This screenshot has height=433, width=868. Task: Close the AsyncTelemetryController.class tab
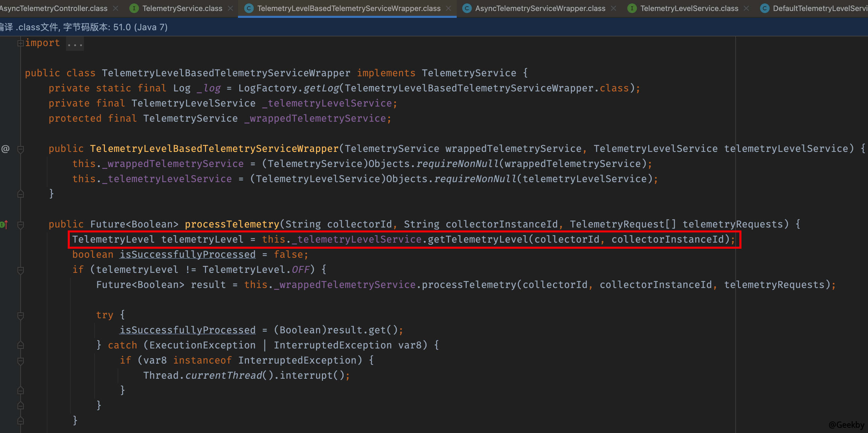(116, 8)
